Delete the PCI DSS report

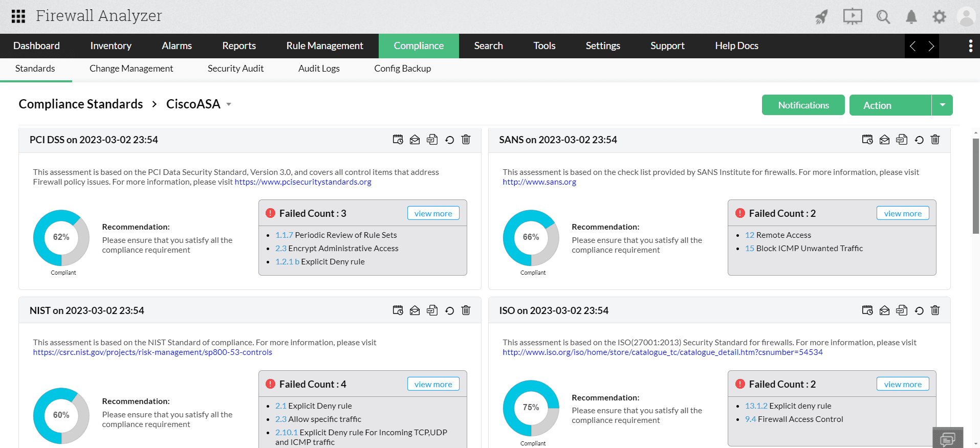click(x=466, y=140)
